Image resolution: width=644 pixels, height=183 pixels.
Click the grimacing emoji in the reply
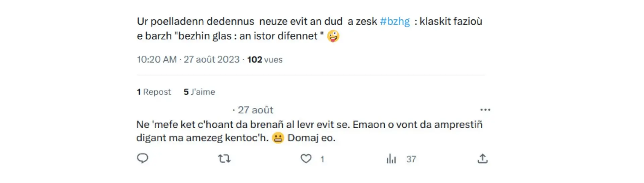278,138
